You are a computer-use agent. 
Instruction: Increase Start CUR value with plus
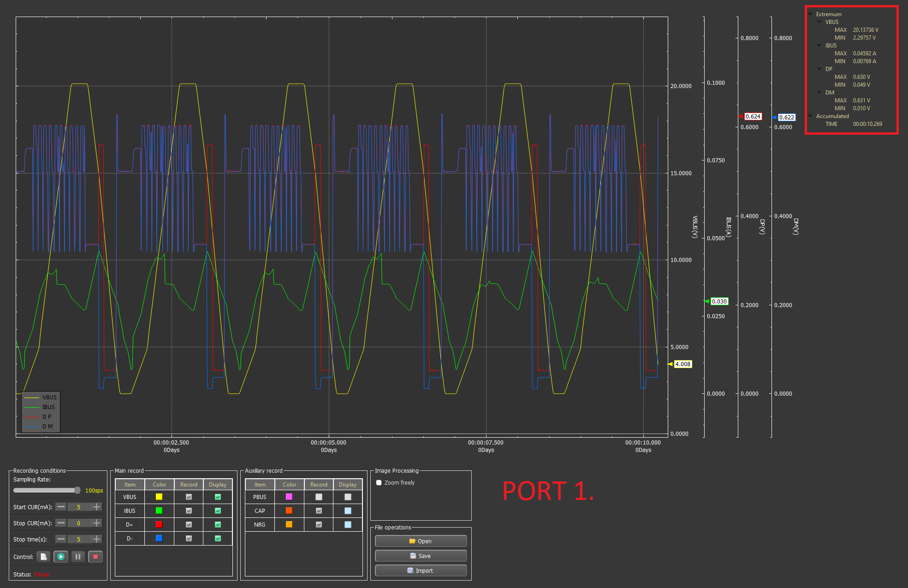pyautogui.click(x=96, y=507)
